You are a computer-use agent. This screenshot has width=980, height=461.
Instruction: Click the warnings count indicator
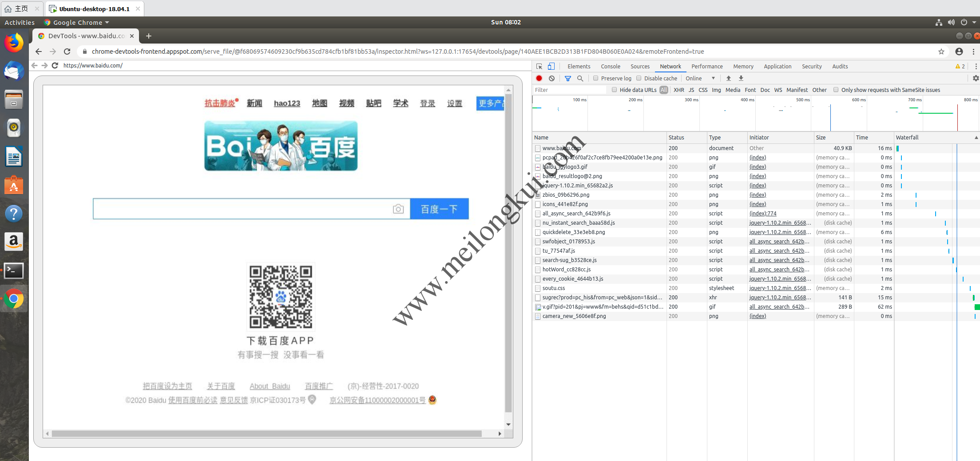pos(960,66)
